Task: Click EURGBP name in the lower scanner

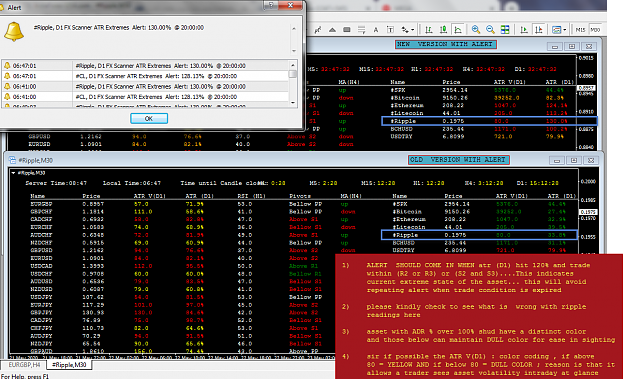Action: tap(41, 204)
